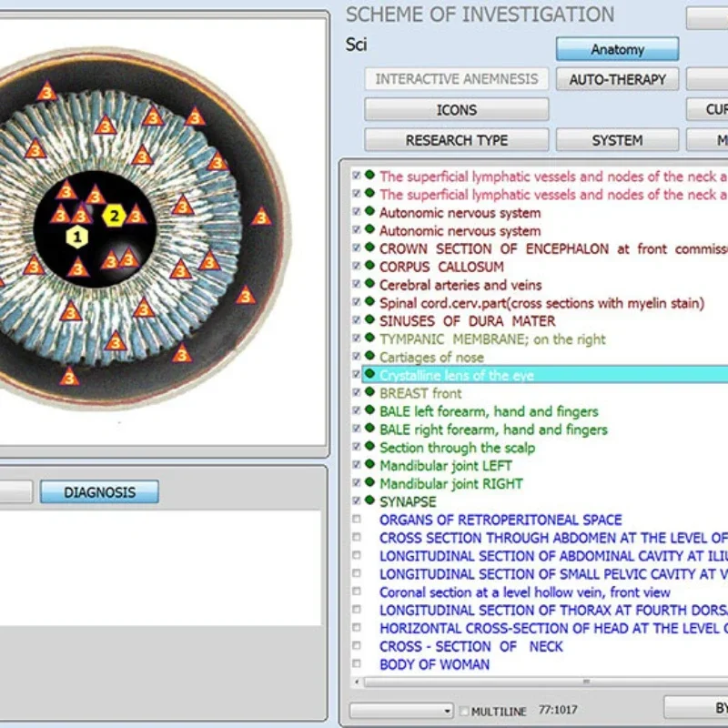Select row "CROWN SECTION OF ENCEPHALON at front"

pos(553,248)
